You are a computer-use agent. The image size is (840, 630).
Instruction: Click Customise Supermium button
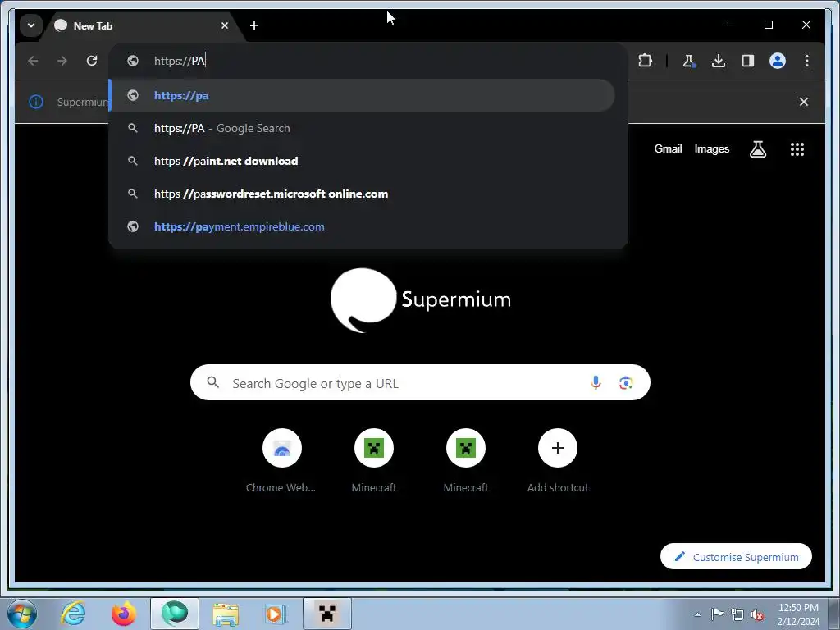(736, 557)
